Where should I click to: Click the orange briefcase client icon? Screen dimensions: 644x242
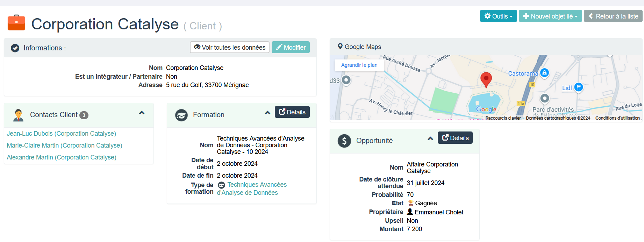16,23
